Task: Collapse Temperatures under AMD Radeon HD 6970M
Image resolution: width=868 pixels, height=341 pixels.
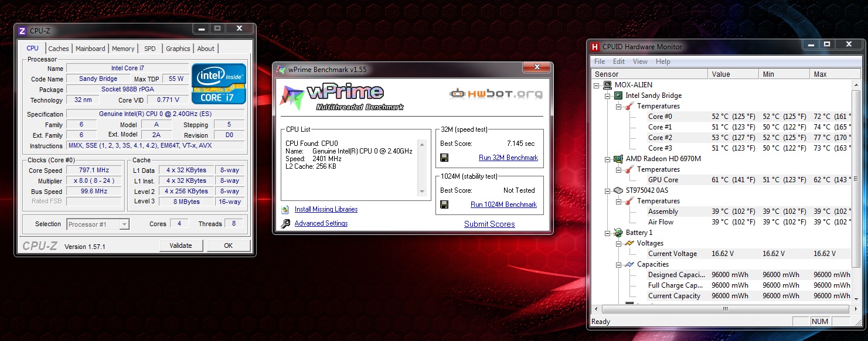Action: click(x=618, y=169)
